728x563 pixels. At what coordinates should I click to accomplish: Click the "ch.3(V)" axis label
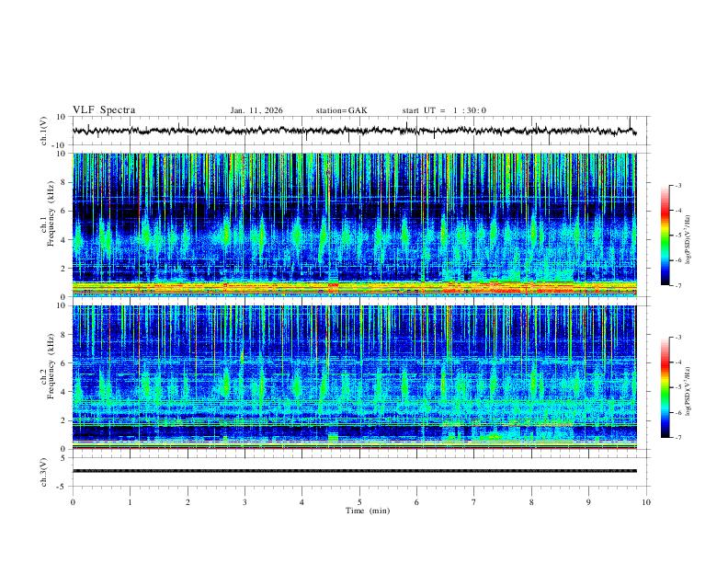click(x=44, y=472)
